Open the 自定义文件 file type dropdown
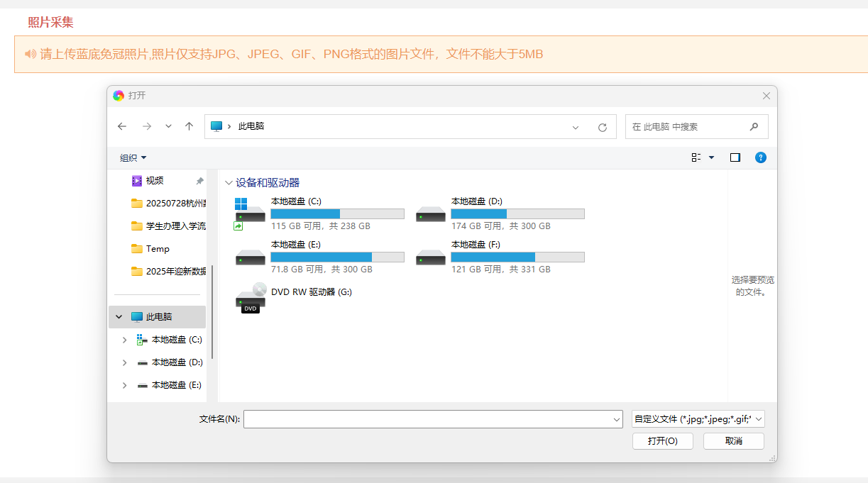868x483 pixels. [x=698, y=419]
